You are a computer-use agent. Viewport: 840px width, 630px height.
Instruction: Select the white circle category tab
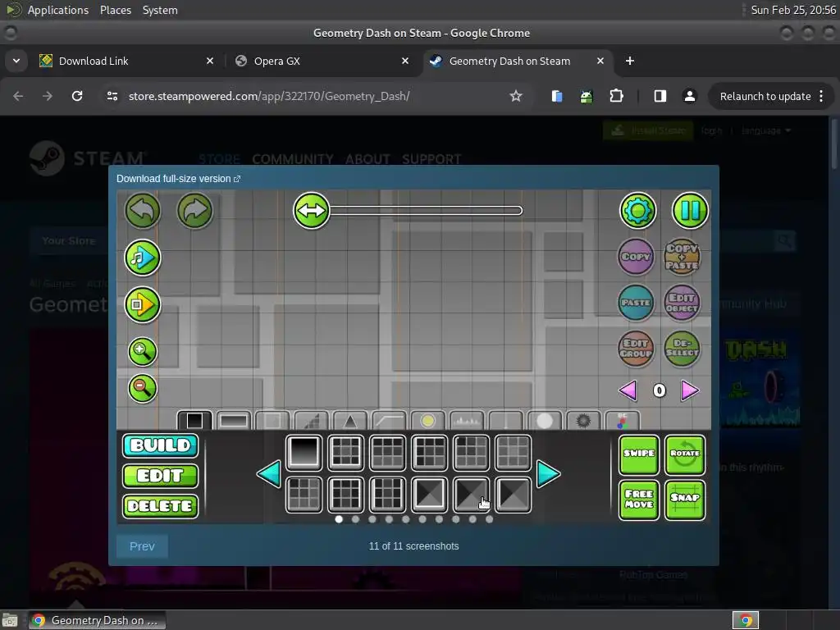click(545, 421)
